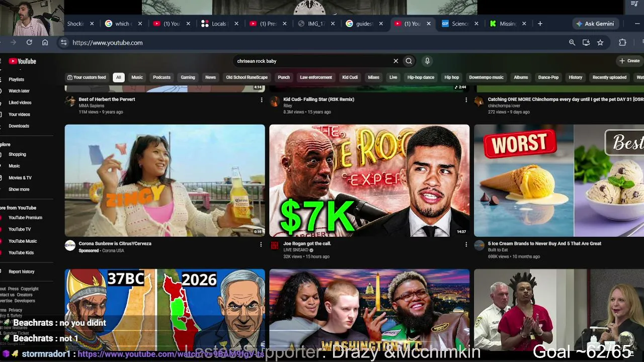Open the 37BC versus 2026 thumbnail
The height and width of the screenshot is (362, 644).
coord(165,310)
